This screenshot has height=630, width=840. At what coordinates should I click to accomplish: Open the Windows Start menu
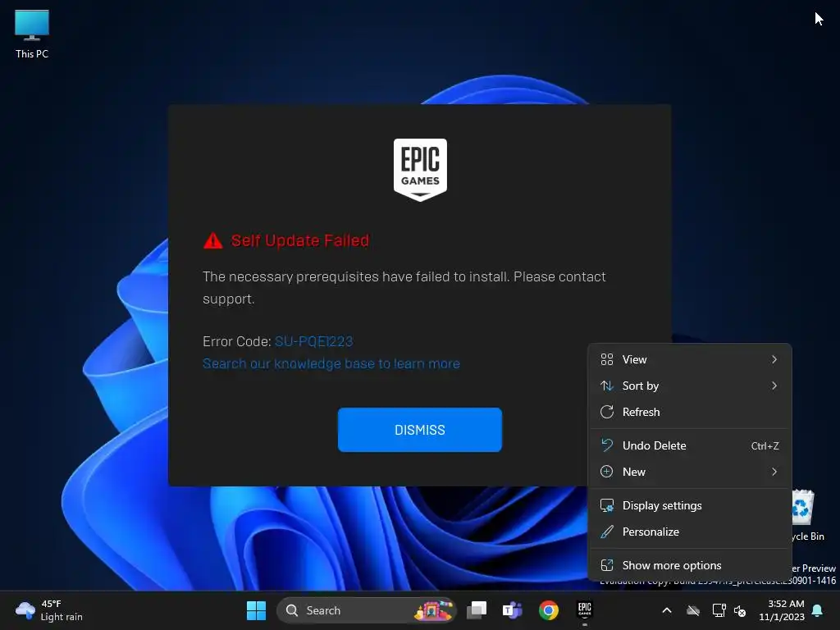tap(256, 610)
